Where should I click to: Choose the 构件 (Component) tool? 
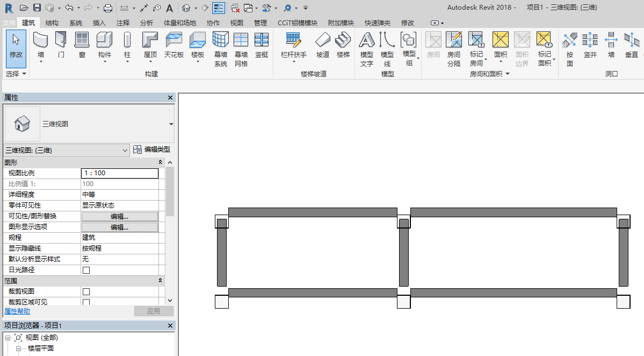[x=104, y=46]
